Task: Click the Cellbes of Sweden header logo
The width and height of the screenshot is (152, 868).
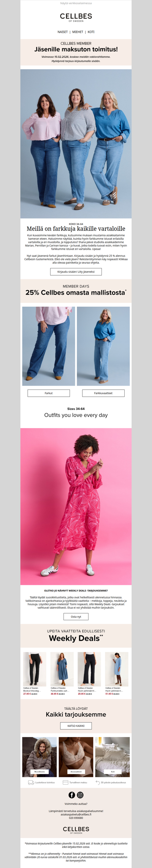Action: [x=76, y=17]
